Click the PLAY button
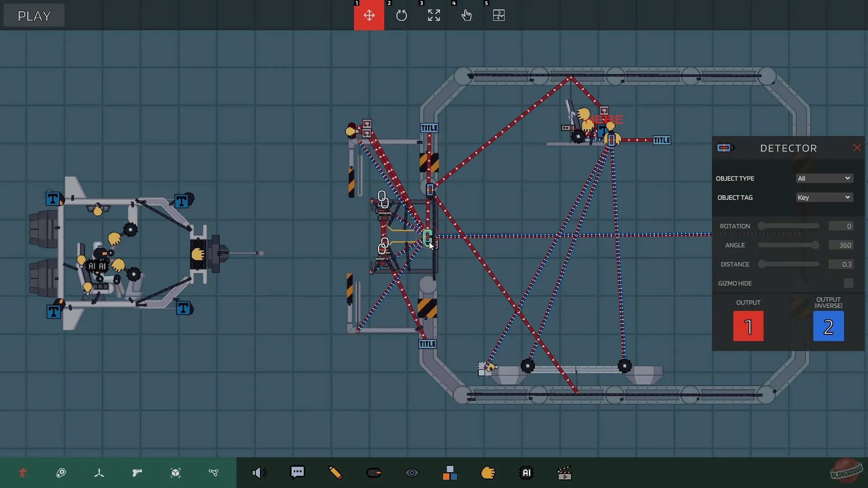The image size is (868, 488). tap(34, 16)
